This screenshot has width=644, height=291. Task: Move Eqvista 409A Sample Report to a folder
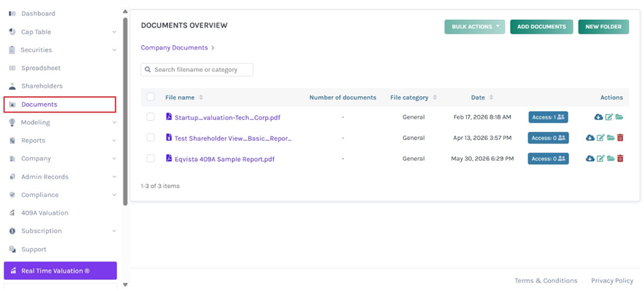610,159
